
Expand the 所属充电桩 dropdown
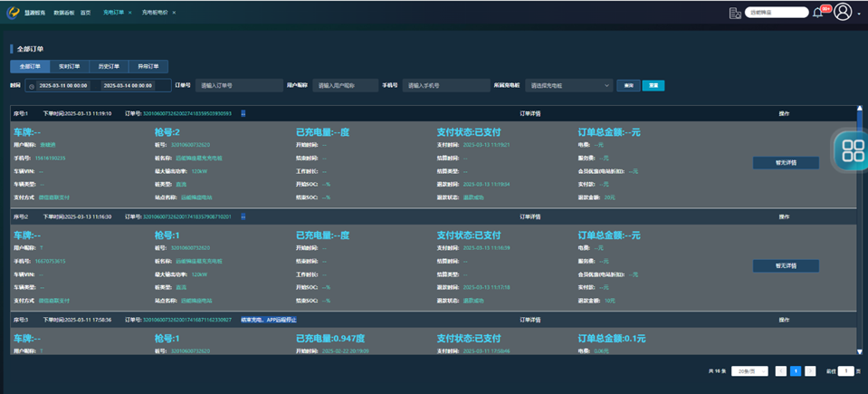click(568, 86)
